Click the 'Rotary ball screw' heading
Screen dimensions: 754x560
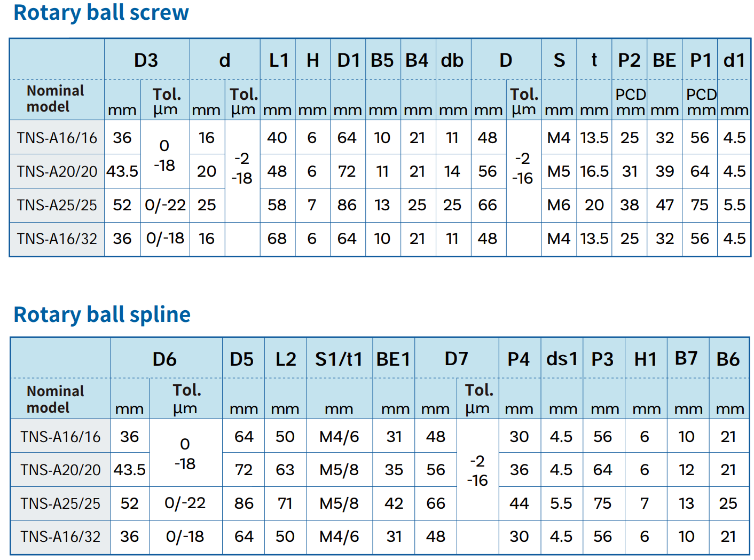[x=101, y=12]
